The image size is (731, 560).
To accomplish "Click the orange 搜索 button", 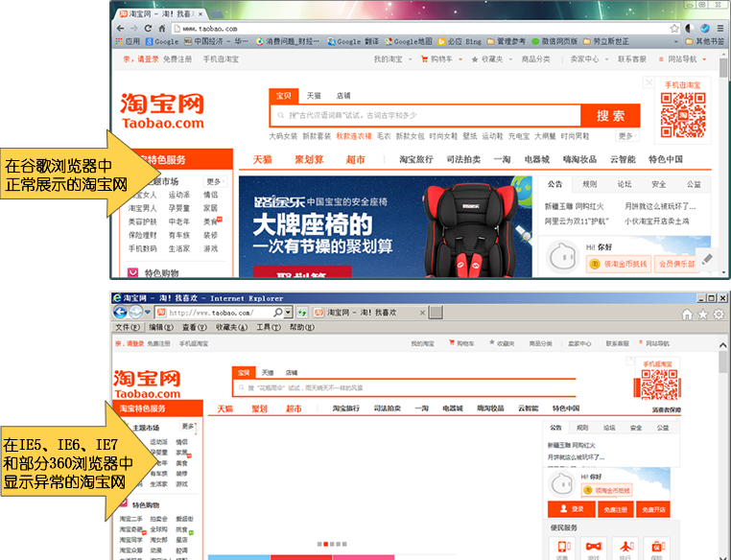I will tap(610, 116).
